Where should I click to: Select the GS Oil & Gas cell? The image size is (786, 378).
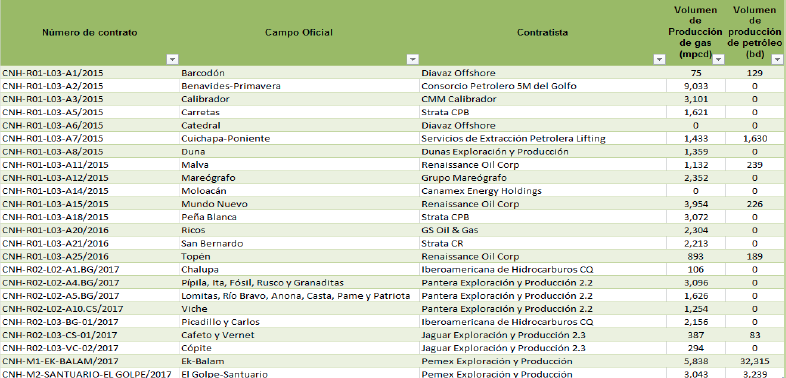(543, 230)
